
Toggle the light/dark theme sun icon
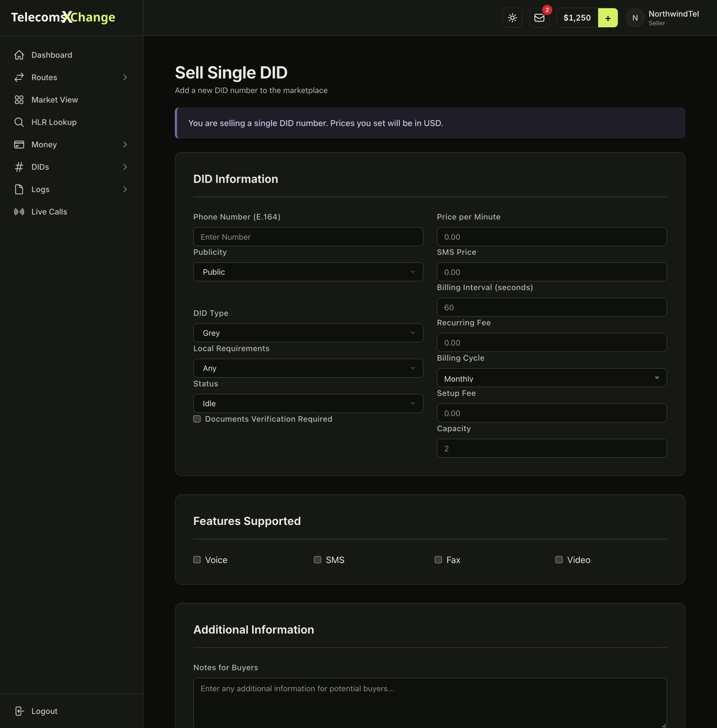(512, 18)
